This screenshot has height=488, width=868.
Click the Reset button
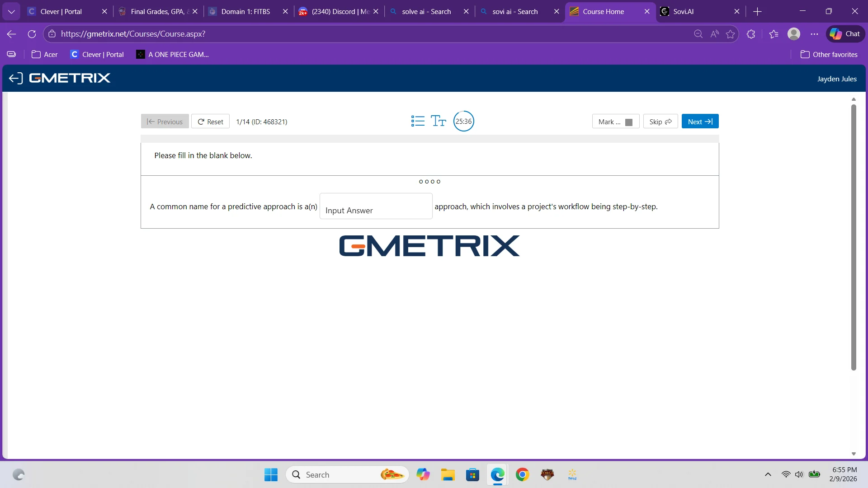coord(210,122)
